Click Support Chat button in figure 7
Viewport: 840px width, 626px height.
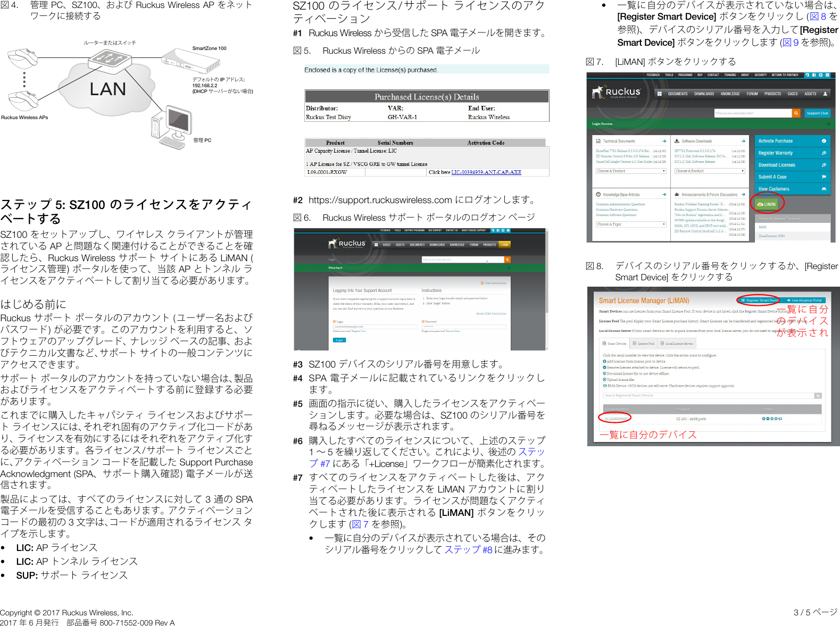click(x=817, y=113)
